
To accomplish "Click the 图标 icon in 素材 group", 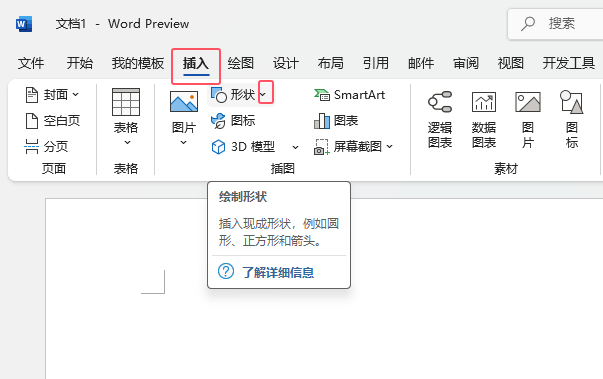I will [x=572, y=102].
